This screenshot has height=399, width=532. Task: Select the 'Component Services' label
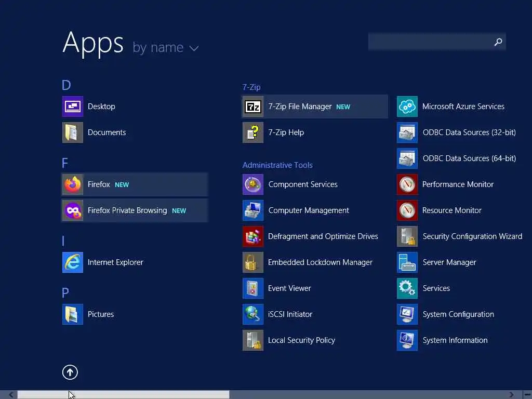tap(303, 184)
